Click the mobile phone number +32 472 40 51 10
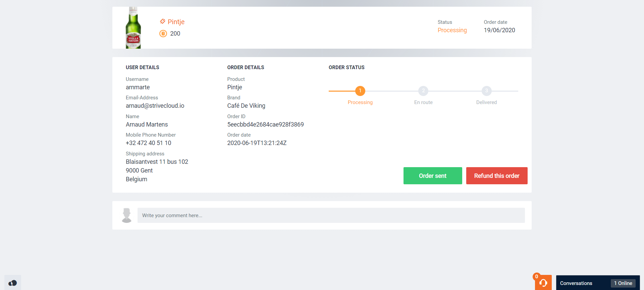 pos(148,143)
